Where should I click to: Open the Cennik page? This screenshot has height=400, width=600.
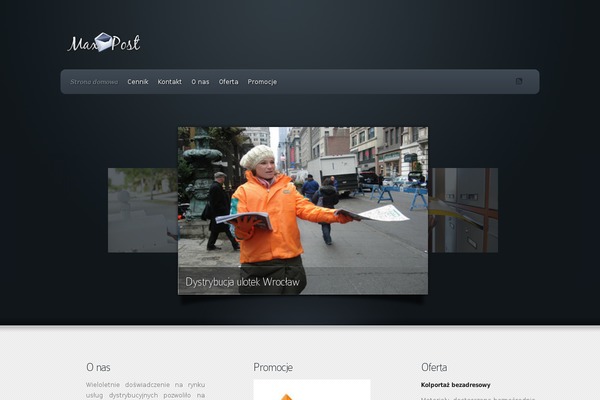tap(138, 82)
